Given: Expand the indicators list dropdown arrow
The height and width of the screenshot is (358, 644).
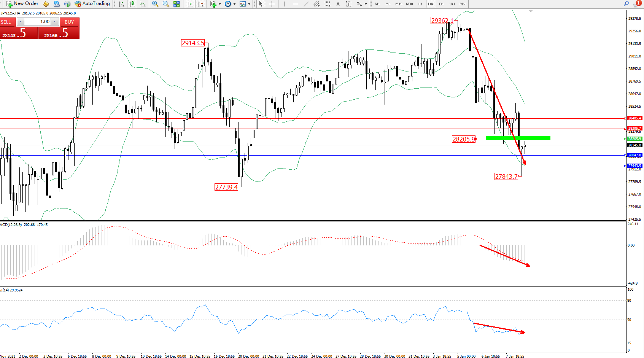Looking at the screenshot, I should 219,4.
